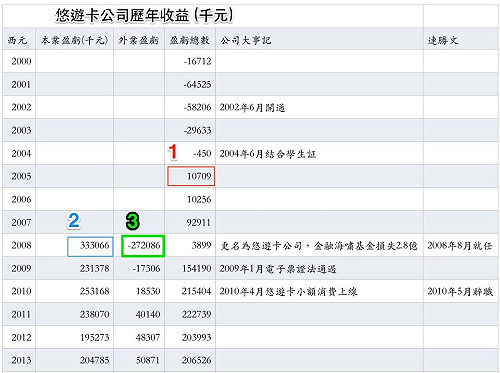Click the core business value 253168
500x373 pixels.
click(x=95, y=291)
